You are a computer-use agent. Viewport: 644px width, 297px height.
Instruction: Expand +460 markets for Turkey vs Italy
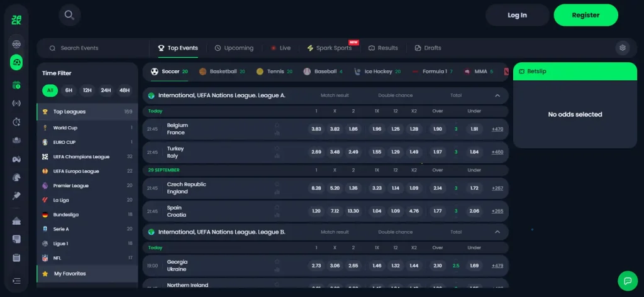pos(497,152)
